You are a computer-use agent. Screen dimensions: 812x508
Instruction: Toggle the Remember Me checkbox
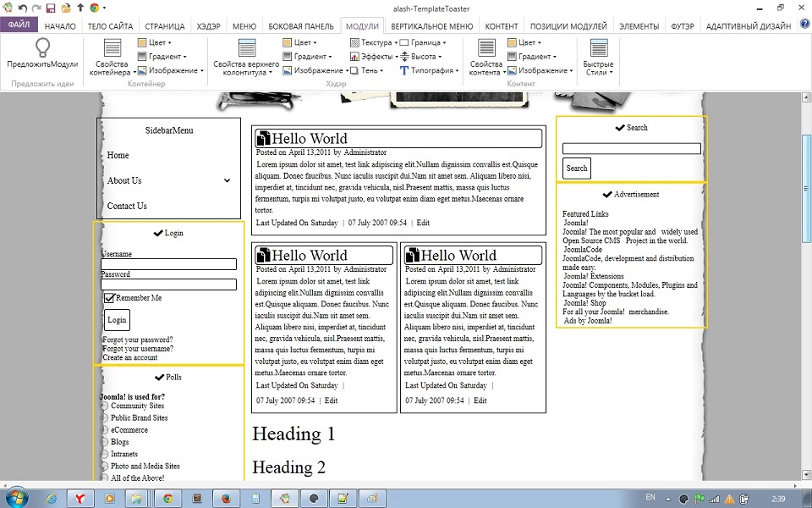pyautogui.click(x=109, y=298)
